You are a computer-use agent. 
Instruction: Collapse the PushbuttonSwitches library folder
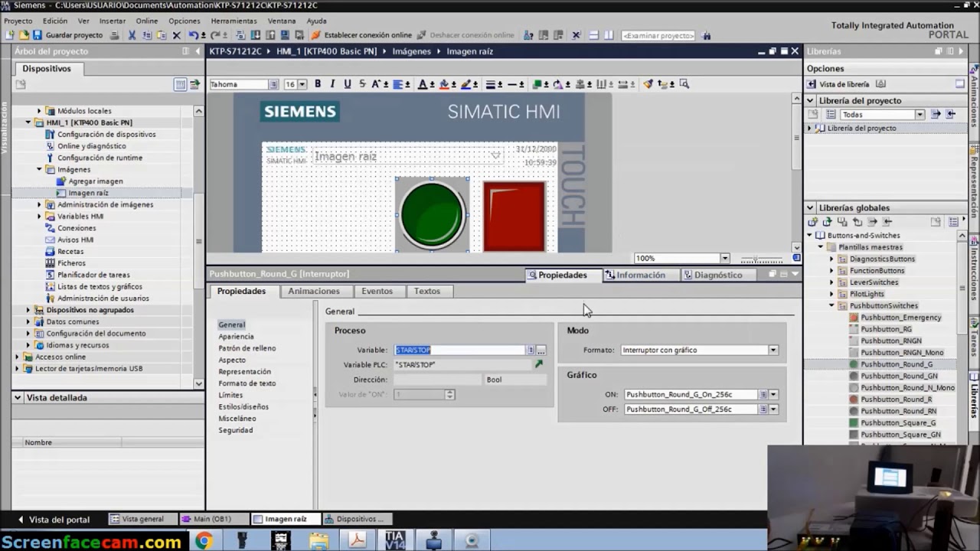coord(831,305)
